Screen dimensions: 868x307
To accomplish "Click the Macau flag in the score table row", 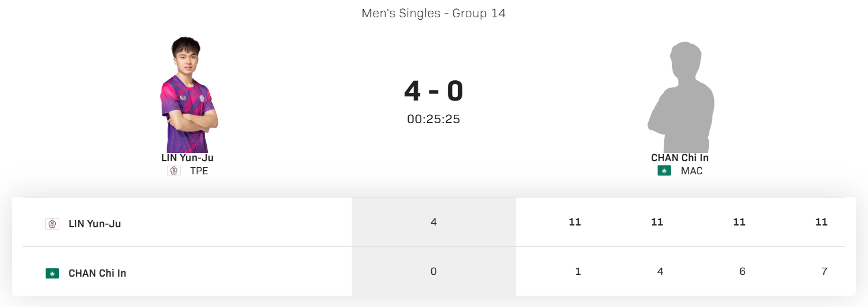I will pyautogui.click(x=52, y=274).
